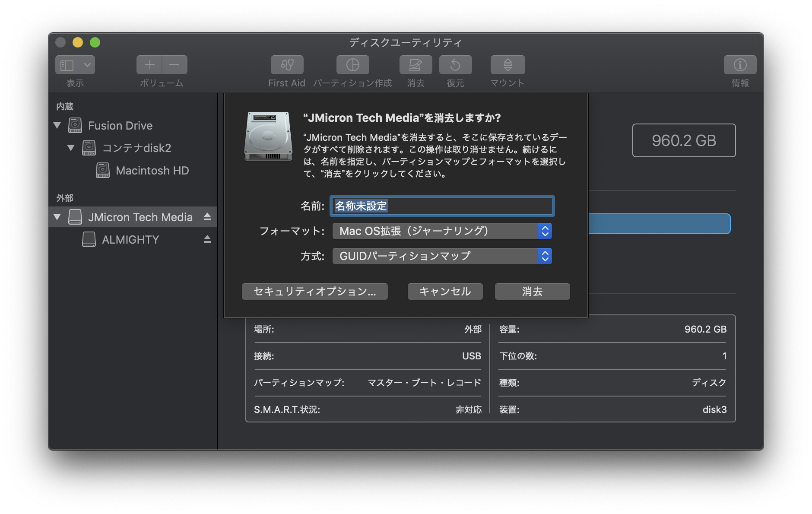Select コンテナdisk2 in the sidebar
Viewport: 812px width, 514px height.
pos(136,148)
